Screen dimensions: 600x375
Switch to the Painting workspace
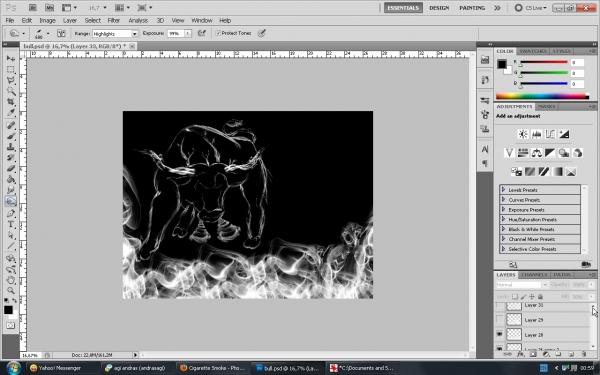tap(472, 8)
